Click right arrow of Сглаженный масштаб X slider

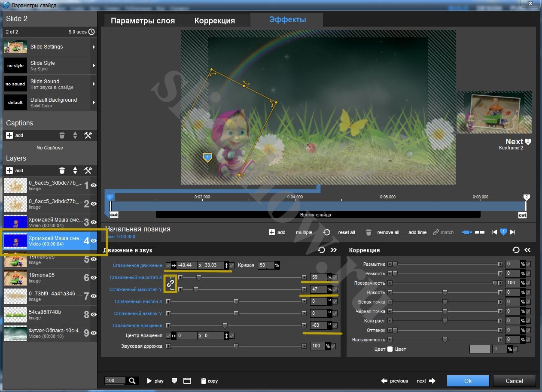pos(304,277)
